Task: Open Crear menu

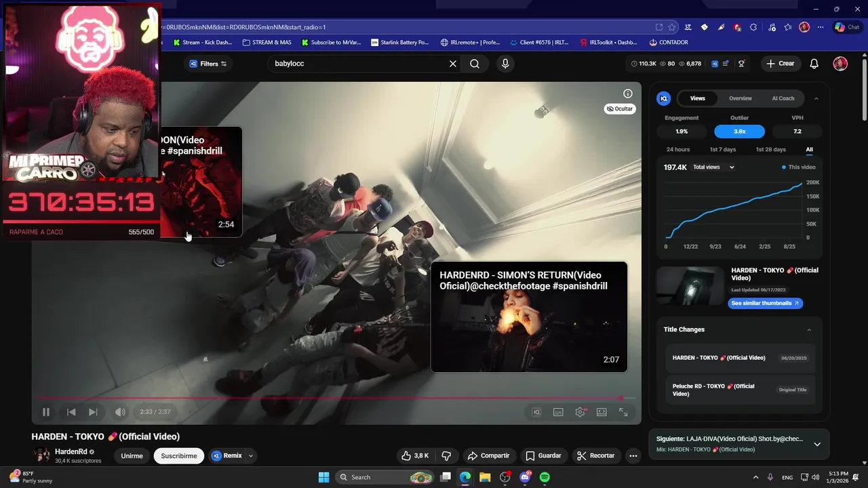Action: point(781,64)
